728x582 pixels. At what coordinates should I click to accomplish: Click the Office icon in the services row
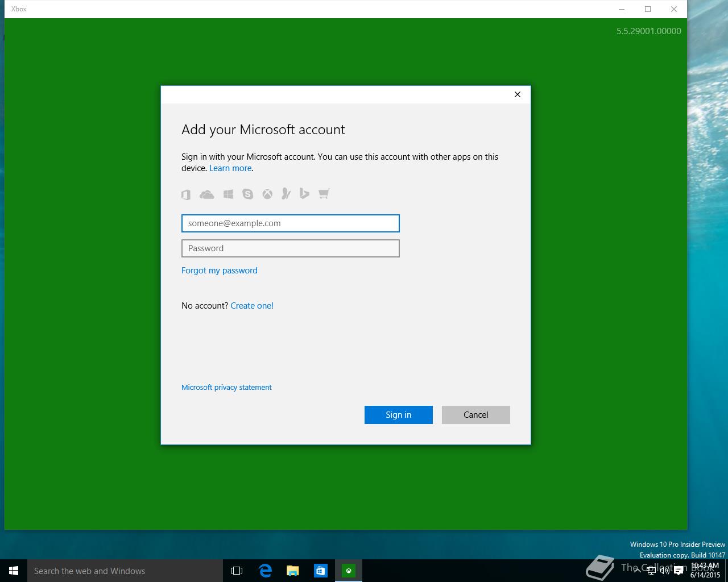pyautogui.click(x=186, y=194)
